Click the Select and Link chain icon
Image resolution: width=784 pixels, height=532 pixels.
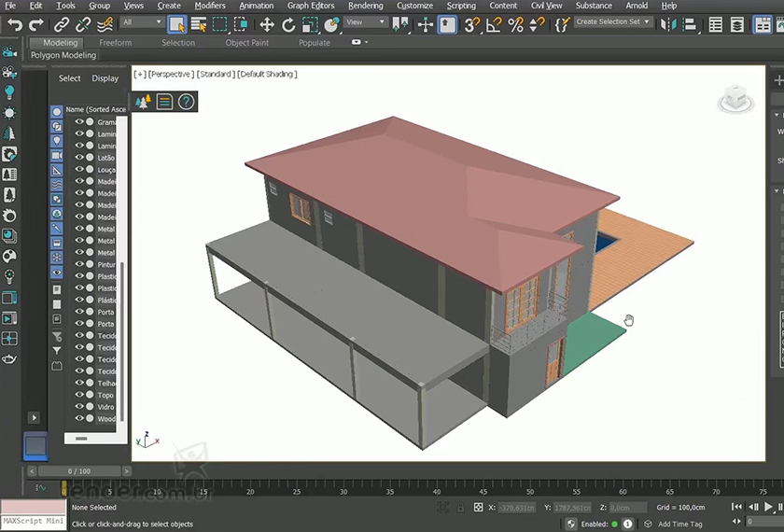click(62, 24)
